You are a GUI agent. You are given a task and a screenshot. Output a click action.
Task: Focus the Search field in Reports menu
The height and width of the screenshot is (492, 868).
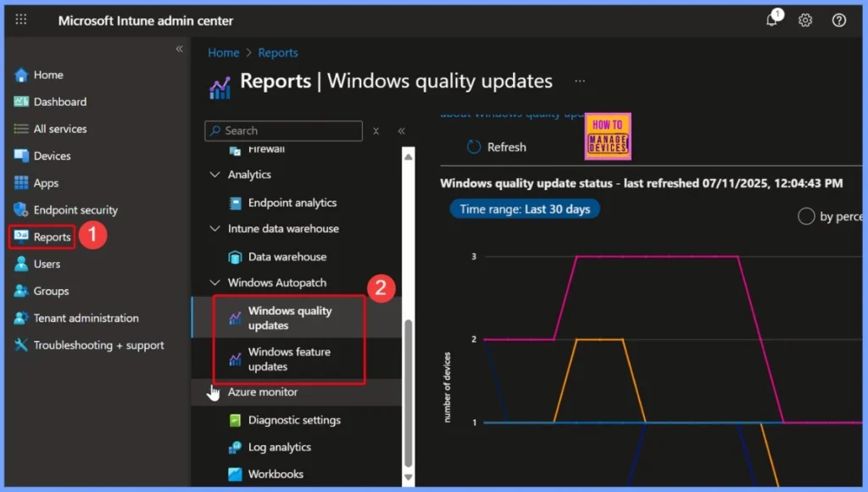point(283,131)
